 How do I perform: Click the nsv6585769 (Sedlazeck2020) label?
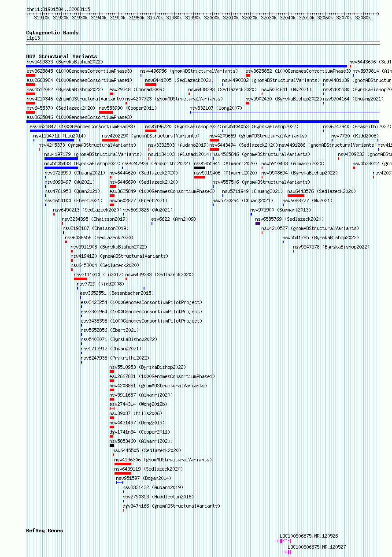click(x=289, y=219)
